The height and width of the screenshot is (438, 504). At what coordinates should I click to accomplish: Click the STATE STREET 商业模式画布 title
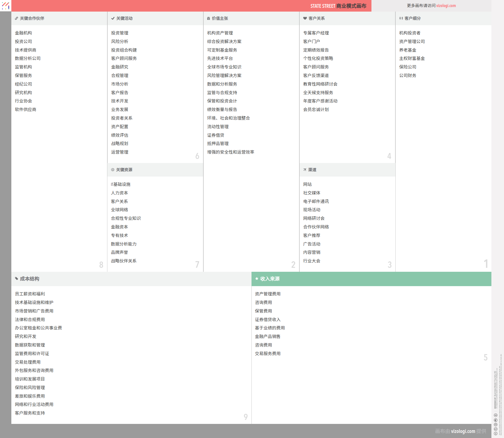[x=338, y=6]
